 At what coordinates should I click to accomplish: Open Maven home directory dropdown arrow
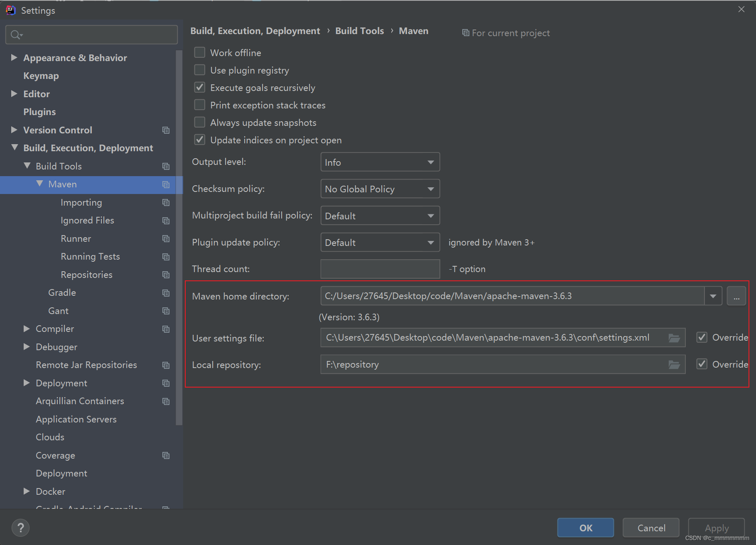[x=713, y=296]
